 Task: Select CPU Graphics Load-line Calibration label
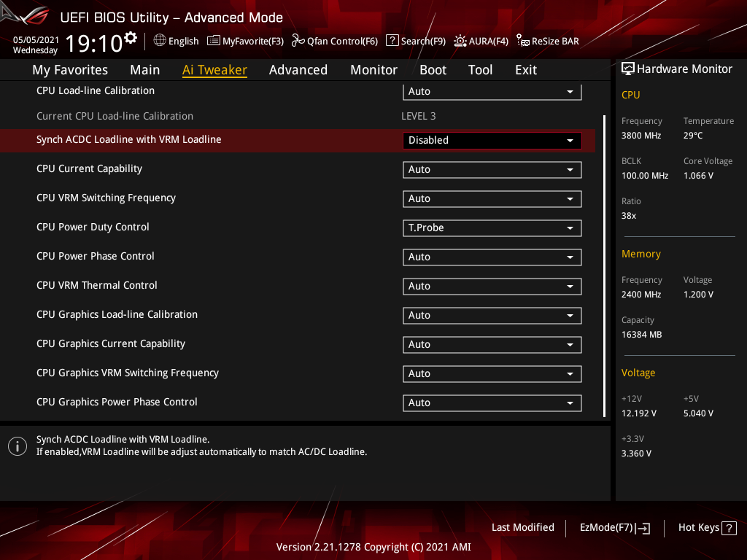117,314
